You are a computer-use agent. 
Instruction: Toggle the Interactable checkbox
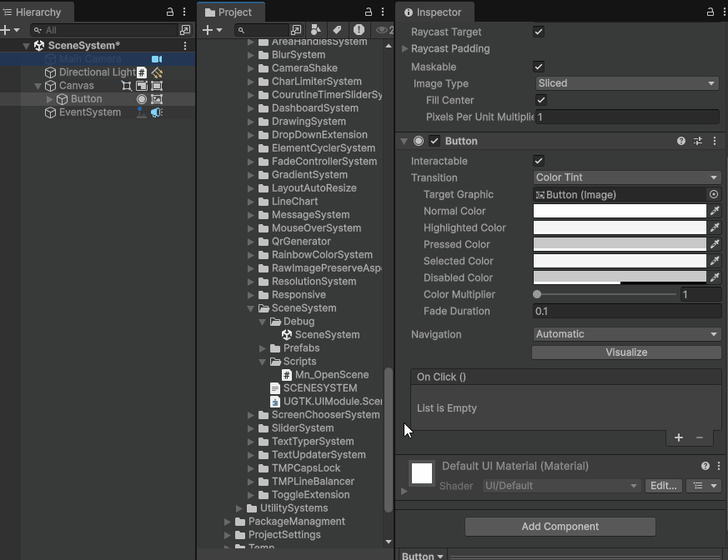tap(539, 161)
